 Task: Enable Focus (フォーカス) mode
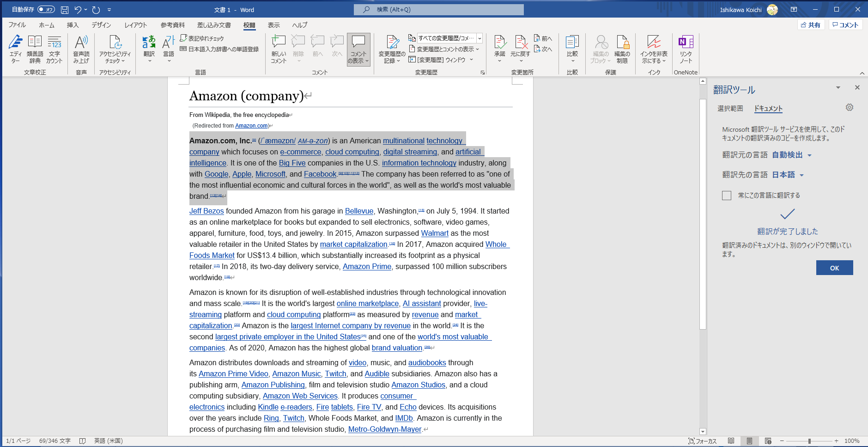click(702, 441)
